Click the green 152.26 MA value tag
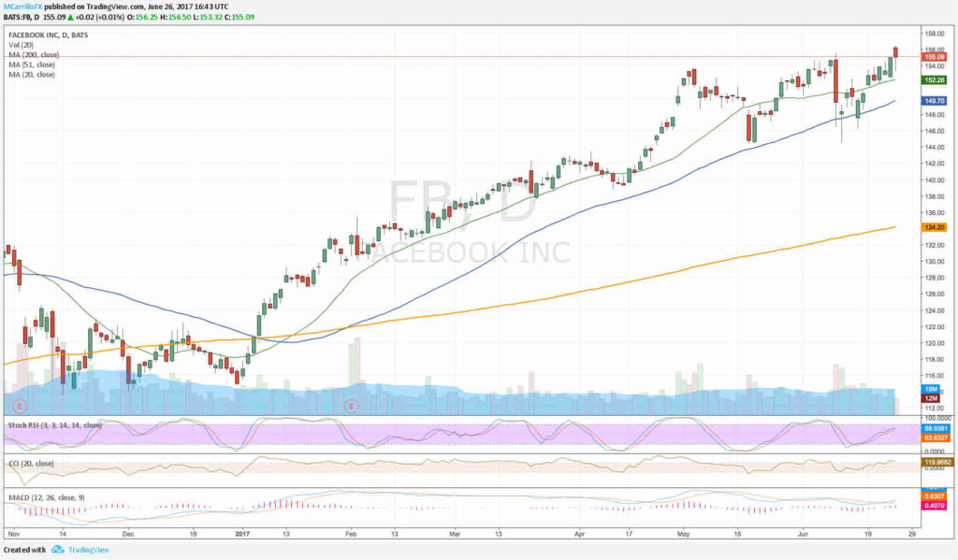The image size is (958, 560). coord(935,80)
